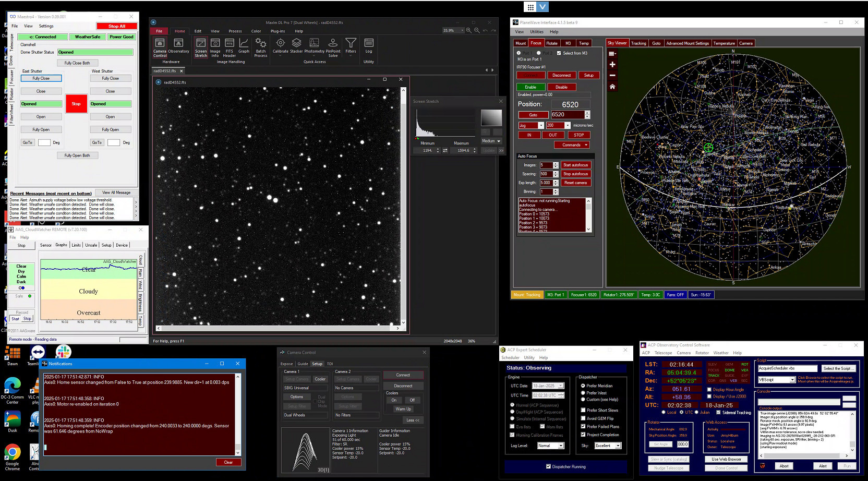868x481 pixels.
Task: Toggle Prefer Failed Plans checkbox
Action: tap(583, 426)
